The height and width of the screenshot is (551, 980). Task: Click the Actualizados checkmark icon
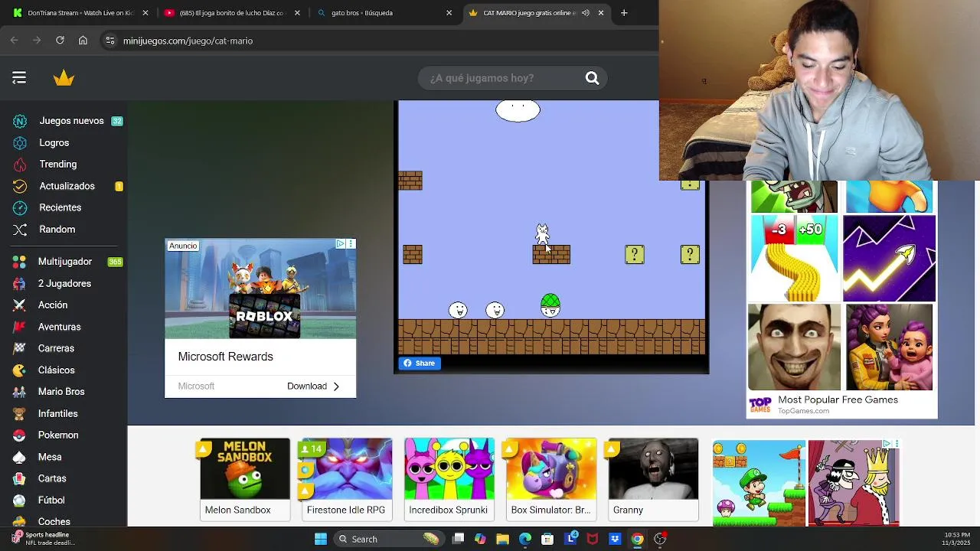[x=20, y=186]
